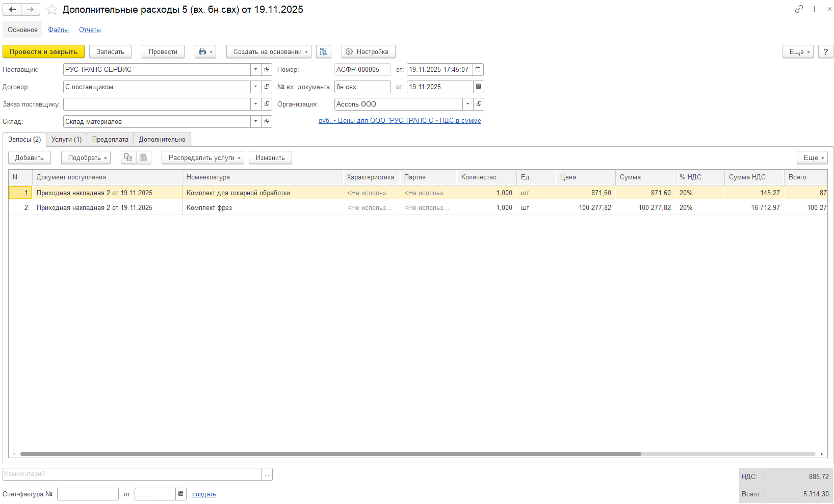Switch to the Услуги (1) tab

[66, 140]
